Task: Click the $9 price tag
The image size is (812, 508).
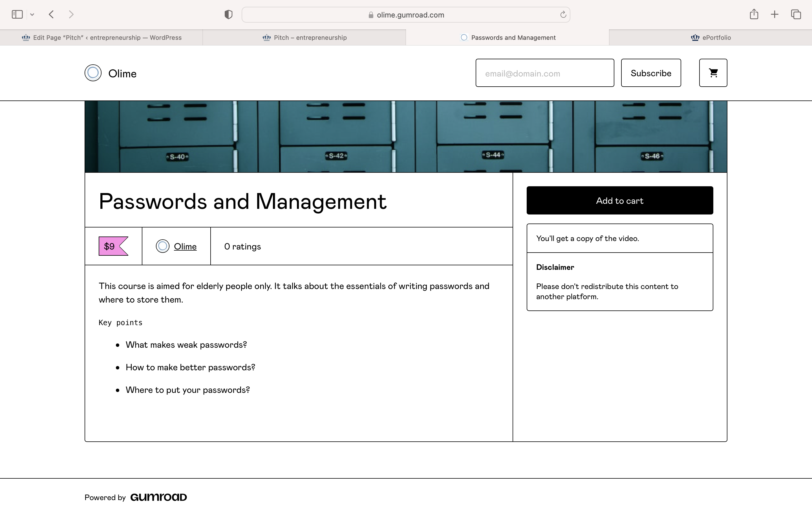Action: [113, 246]
